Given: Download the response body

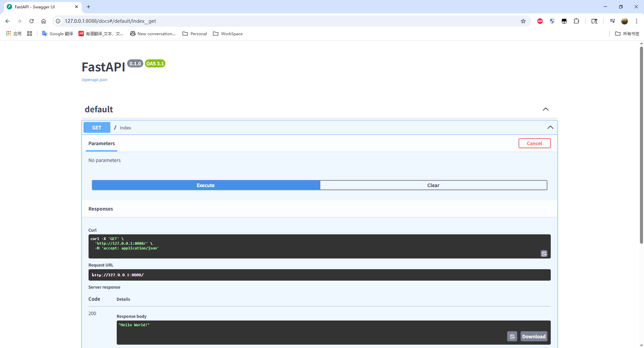Looking at the screenshot, I should coord(534,336).
